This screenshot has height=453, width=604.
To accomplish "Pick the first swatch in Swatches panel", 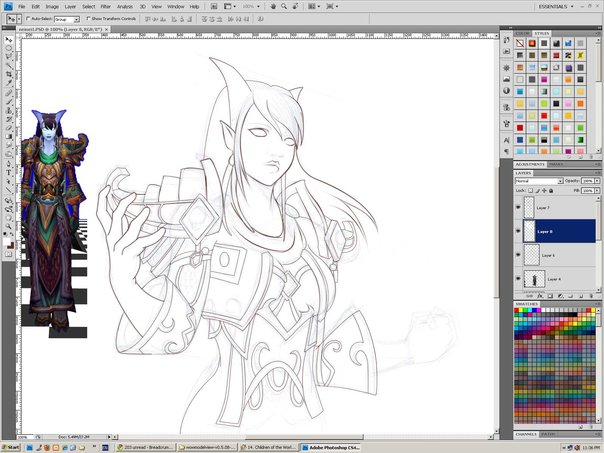I will pyautogui.click(x=517, y=310).
